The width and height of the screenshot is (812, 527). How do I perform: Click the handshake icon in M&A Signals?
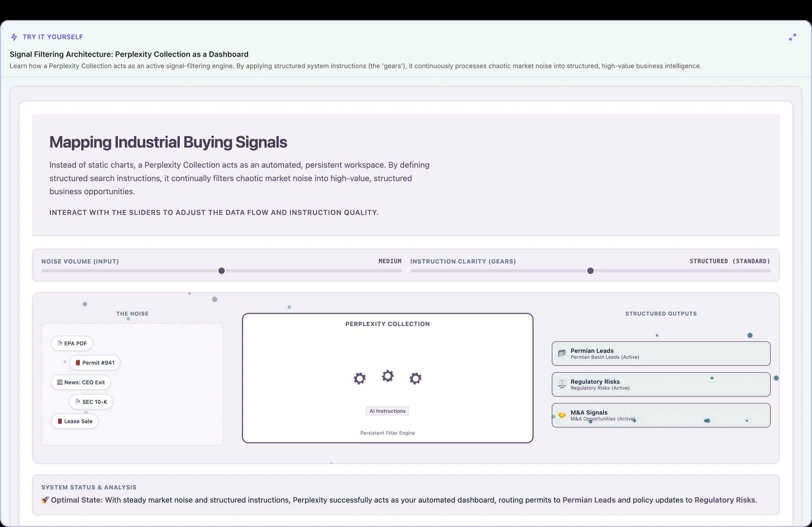point(562,415)
